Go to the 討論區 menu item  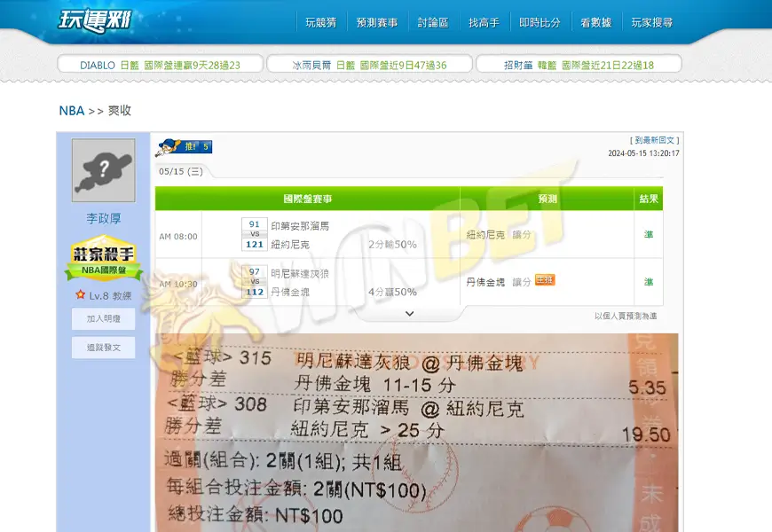pos(433,23)
